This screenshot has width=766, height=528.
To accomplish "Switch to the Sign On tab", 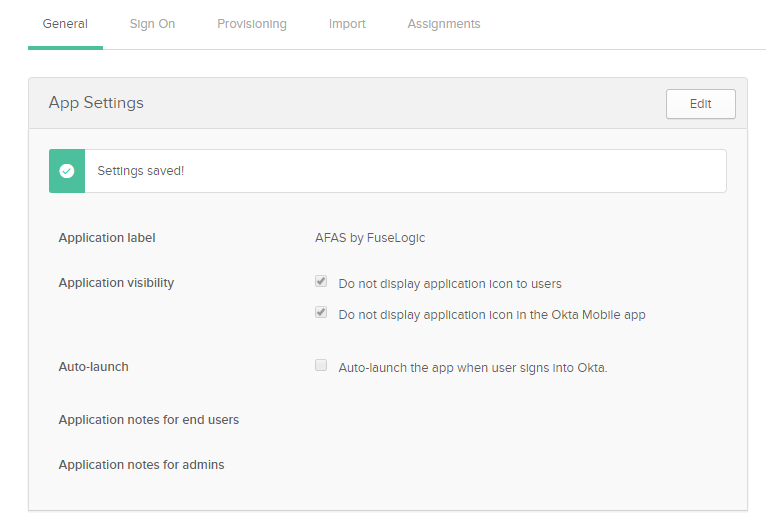I will (x=152, y=24).
